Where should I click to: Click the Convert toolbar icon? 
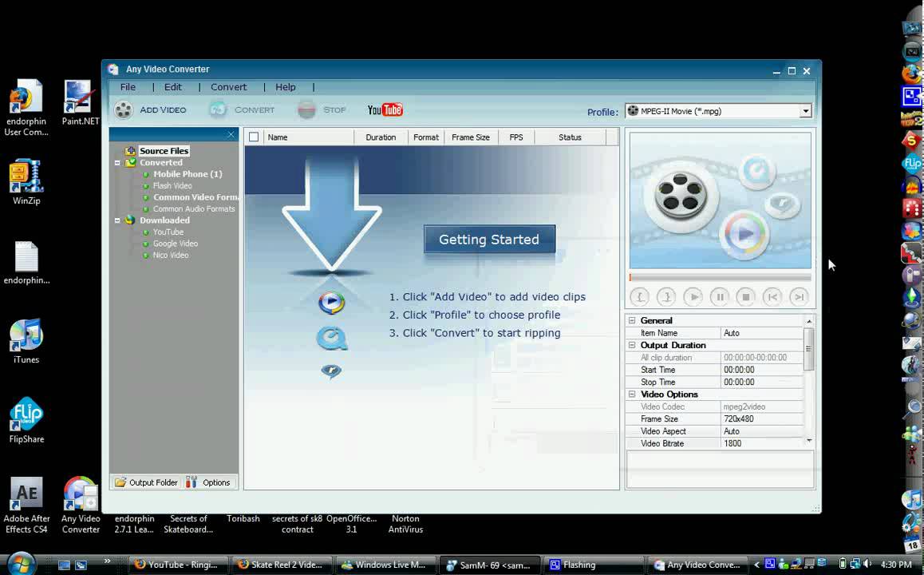pos(218,109)
